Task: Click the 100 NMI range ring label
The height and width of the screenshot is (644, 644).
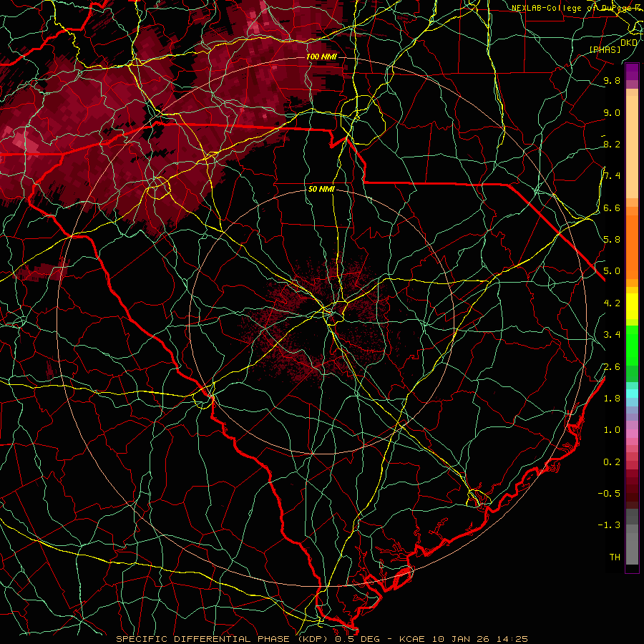Action: (x=321, y=57)
